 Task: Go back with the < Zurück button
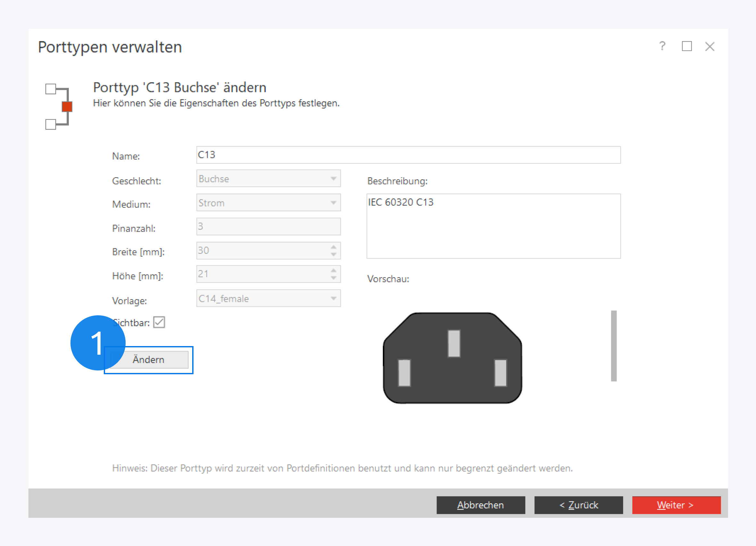[x=578, y=505]
